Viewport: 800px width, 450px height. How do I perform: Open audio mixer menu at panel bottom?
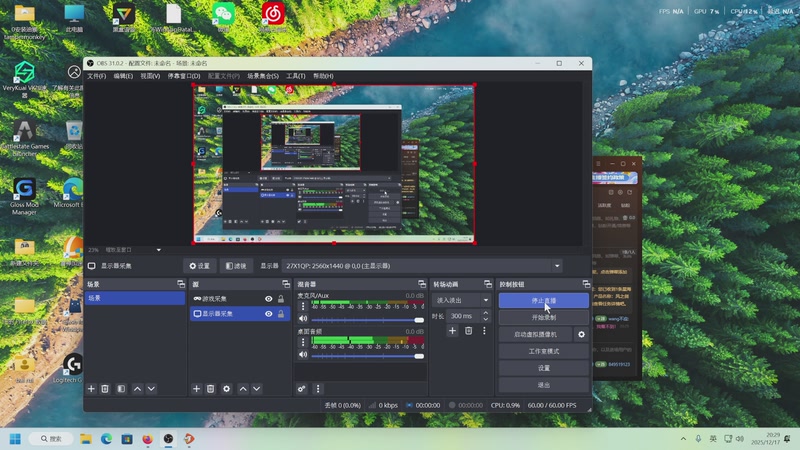point(318,389)
